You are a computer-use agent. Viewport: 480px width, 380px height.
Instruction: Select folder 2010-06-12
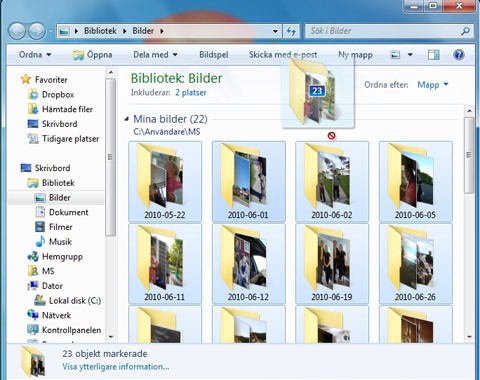click(249, 264)
